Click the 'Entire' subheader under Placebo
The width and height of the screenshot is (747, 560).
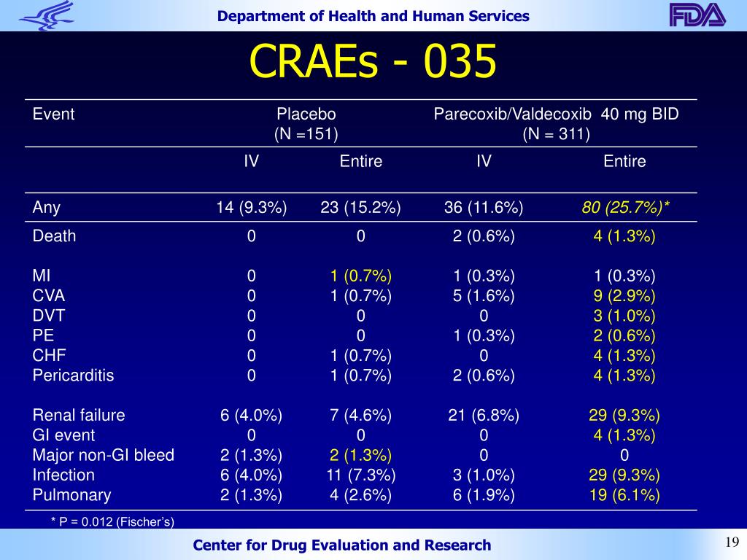click(x=360, y=161)
